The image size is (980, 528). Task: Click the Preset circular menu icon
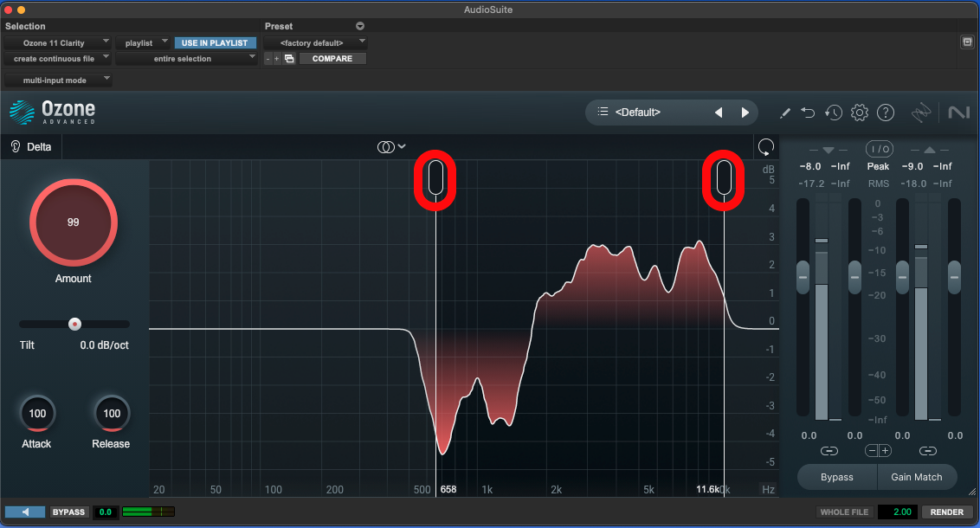[360, 26]
